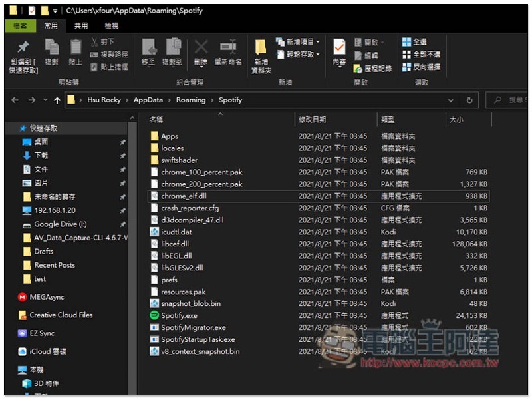Expand address bar history dropdown
The width and height of the screenshot is (532, 400).
[x=451, y=100]
